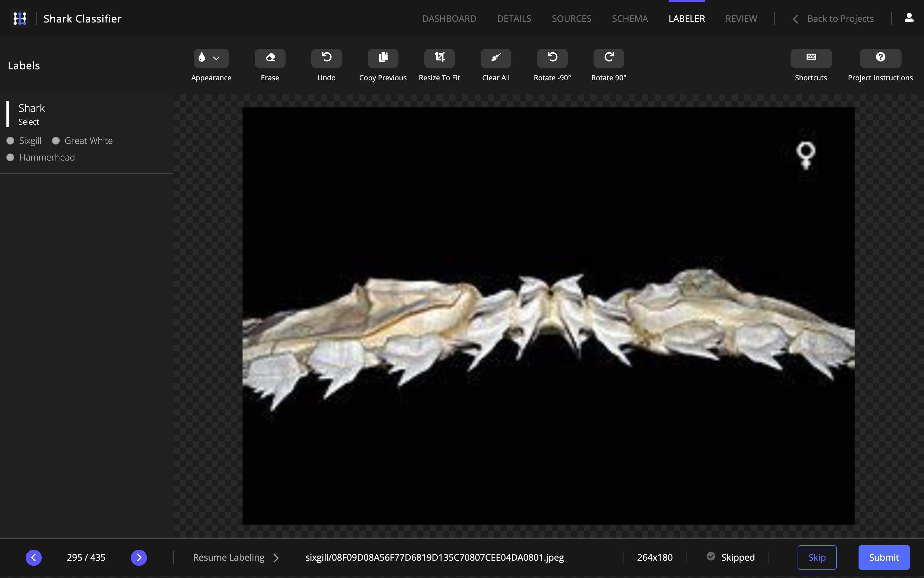Click the Shark label header
The image size is (924, 578).
[x=32, y=108]
